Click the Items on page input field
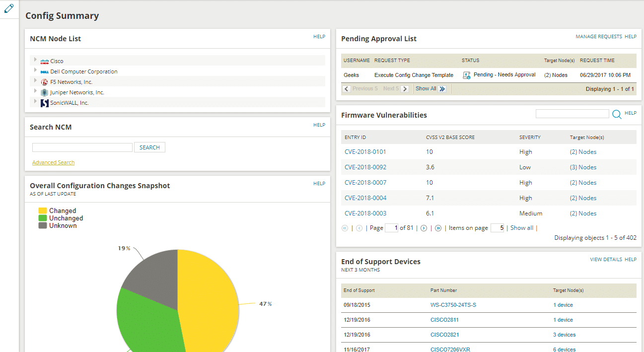 498,228
